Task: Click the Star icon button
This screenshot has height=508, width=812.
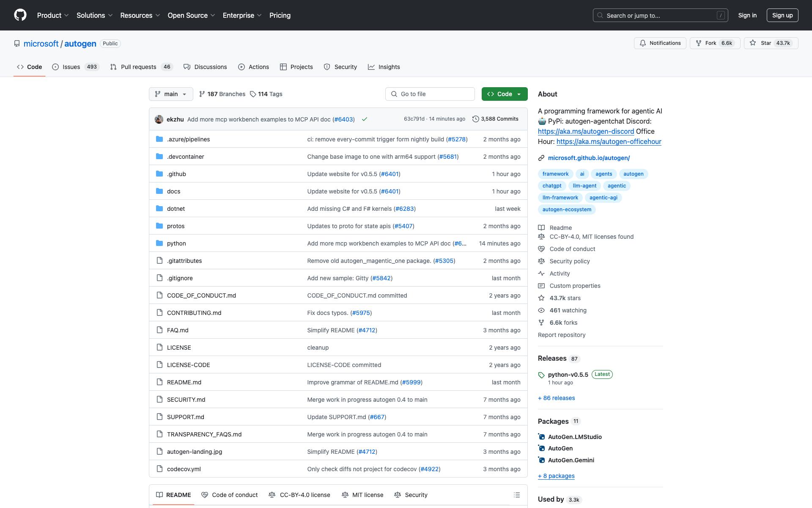Action: coord(753,43)
